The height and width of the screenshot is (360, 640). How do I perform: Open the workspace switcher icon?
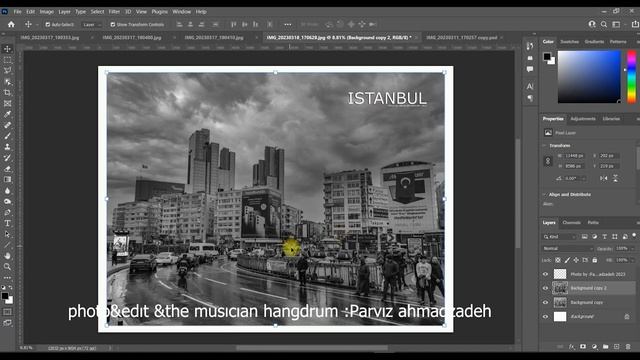[x=616, y=24]
